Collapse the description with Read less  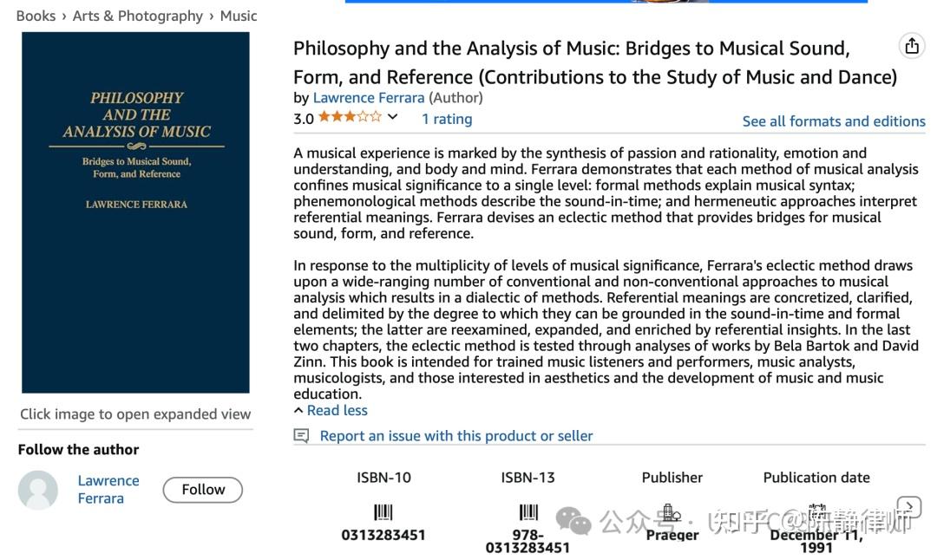(337, 410)
